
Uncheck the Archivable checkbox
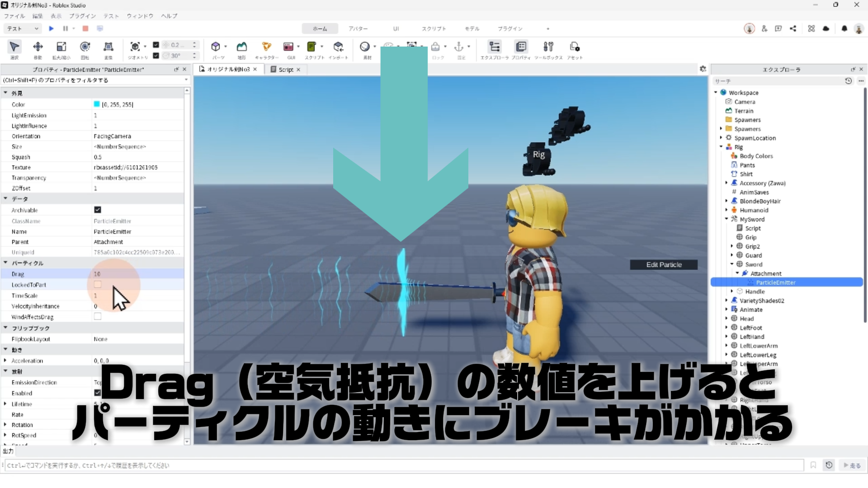pos(98,210)
